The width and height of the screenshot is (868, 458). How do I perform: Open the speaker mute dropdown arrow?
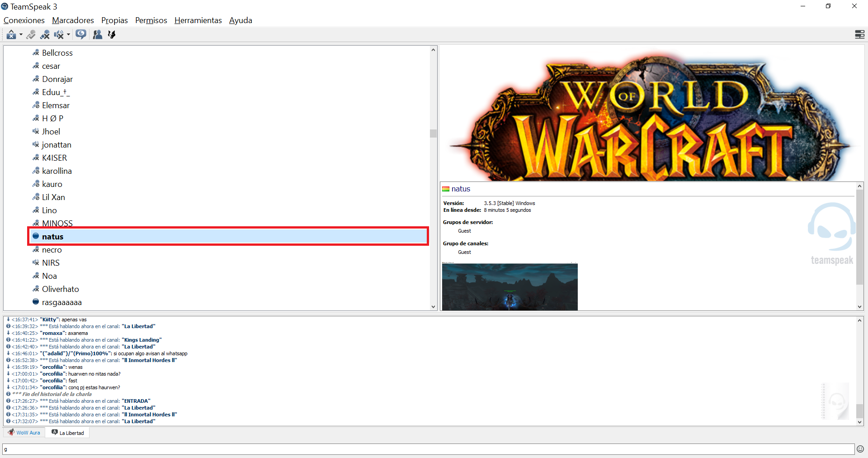pos(68,35)
